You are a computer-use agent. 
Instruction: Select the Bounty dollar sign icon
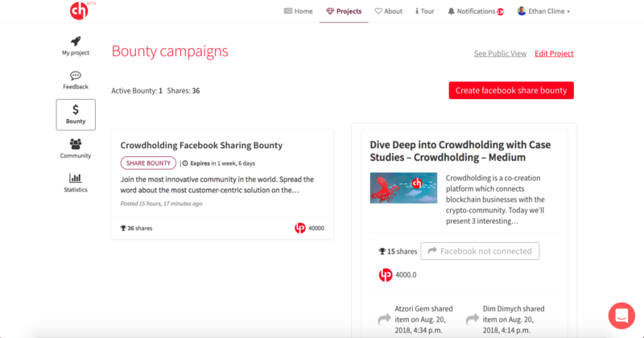[76, 109]
